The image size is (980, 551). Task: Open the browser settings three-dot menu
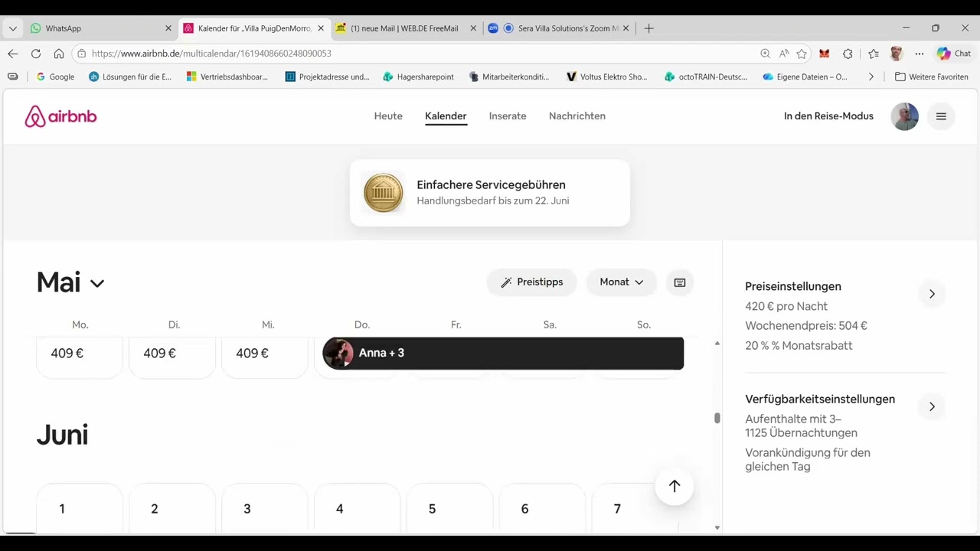coord(920,54)
